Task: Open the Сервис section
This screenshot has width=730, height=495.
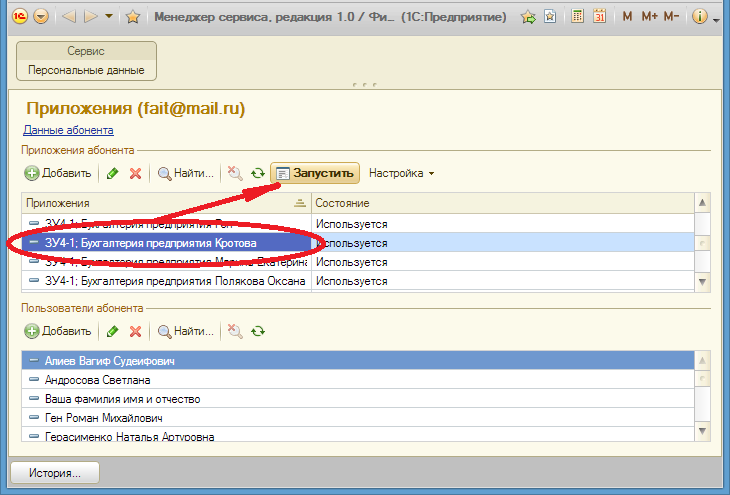Action: pos(86,51)
